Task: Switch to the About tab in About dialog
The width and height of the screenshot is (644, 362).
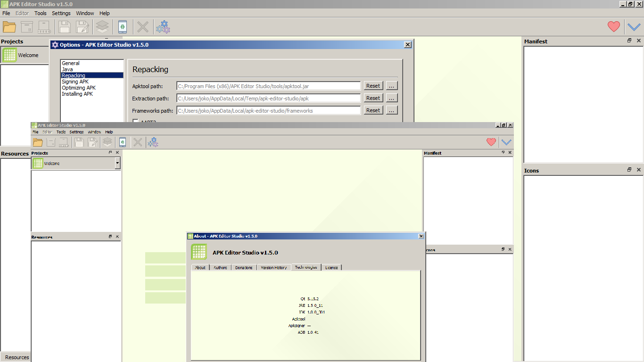Action: pos(200,267)
